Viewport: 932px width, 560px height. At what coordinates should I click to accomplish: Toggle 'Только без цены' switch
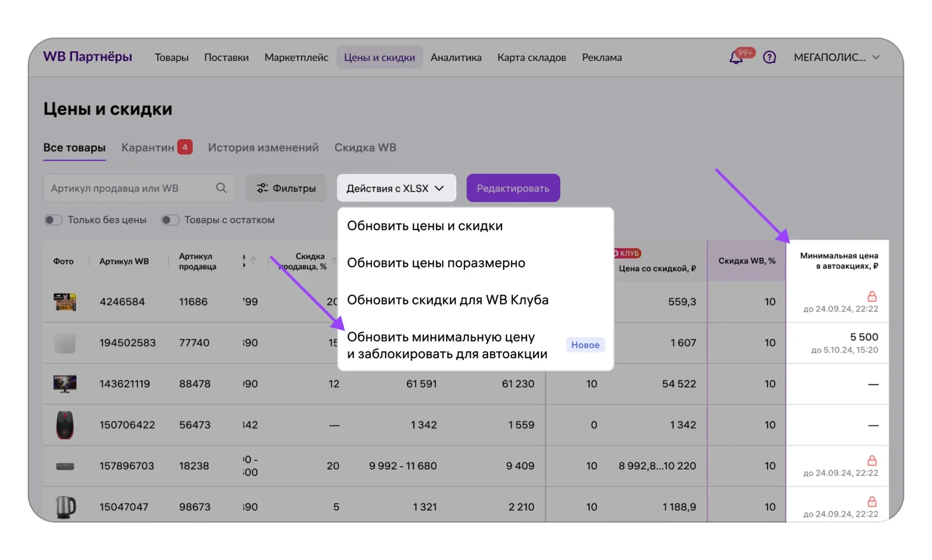click(53, 220)
